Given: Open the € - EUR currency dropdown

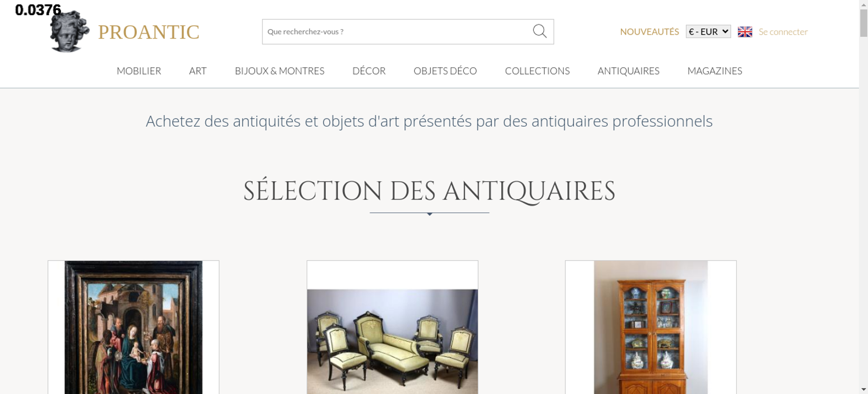Looking at the screenshot, I should (x=708, y=32).
